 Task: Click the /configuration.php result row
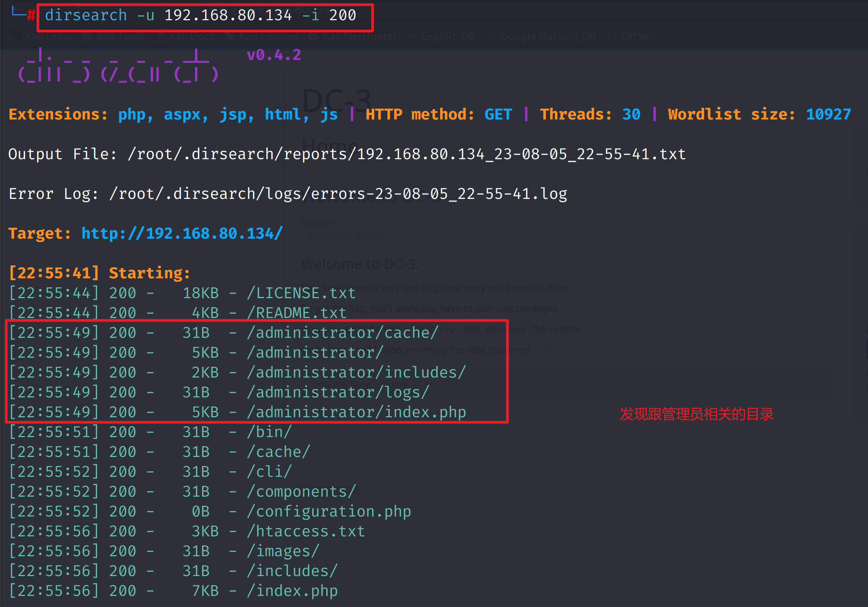pyautogui.click(x=210, y=512)
